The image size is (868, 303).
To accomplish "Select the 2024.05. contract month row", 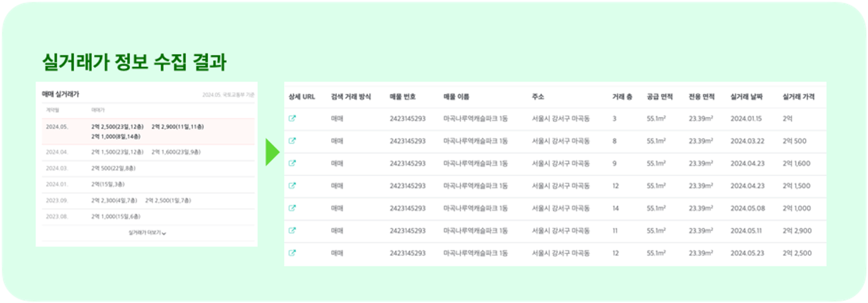I will click(x=147, y=131).
